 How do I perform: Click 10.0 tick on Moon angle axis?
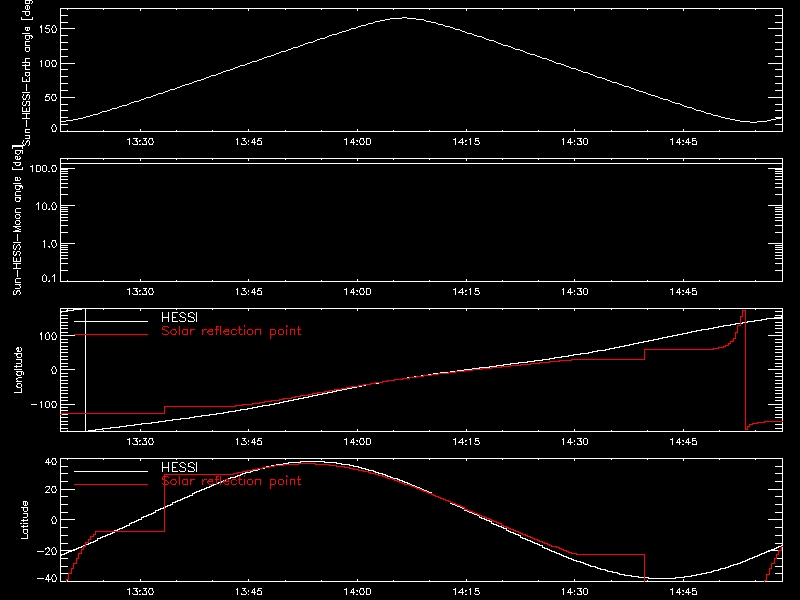coord(46,206)
